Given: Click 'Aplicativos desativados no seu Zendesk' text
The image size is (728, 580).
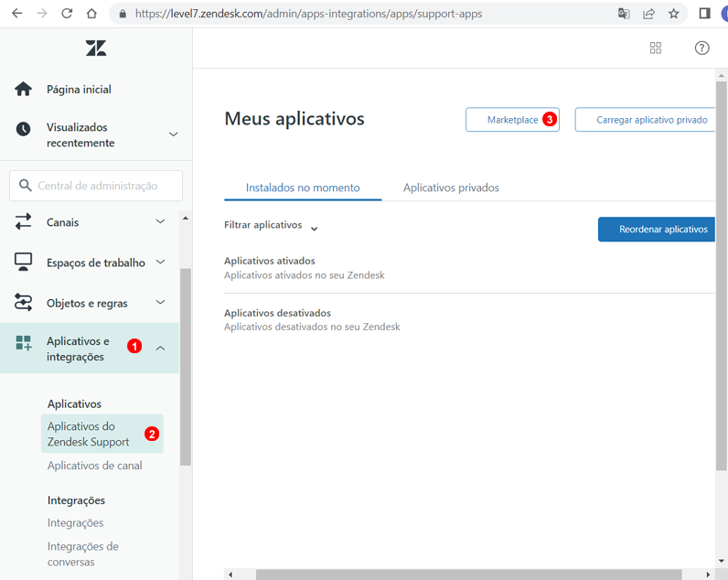Looking at the screenshot, I should click(312, 327).
